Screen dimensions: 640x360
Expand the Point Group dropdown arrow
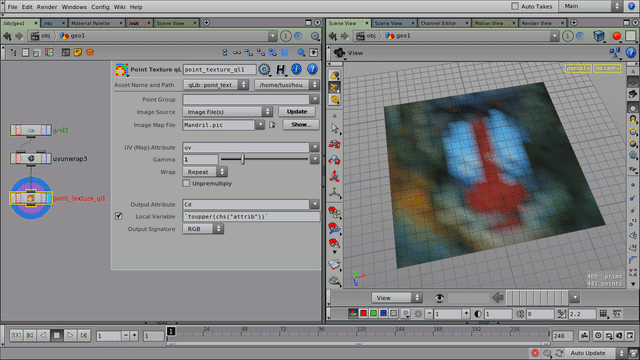coord(314,99)
